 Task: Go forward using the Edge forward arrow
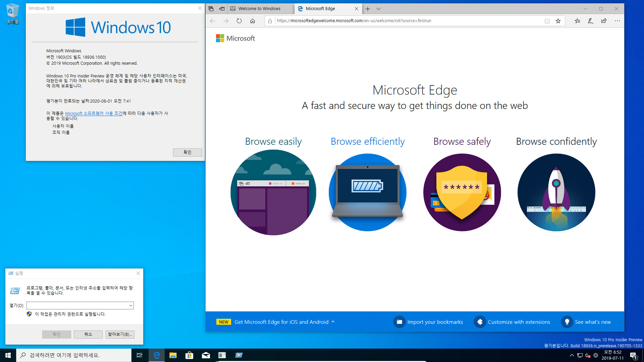pyautogui.click(x=226, y=21)
